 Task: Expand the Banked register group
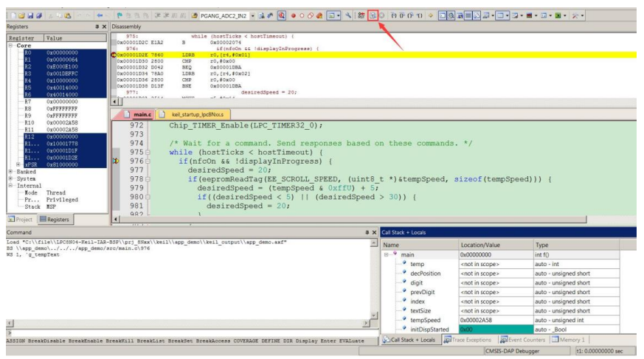click(11, 172)
